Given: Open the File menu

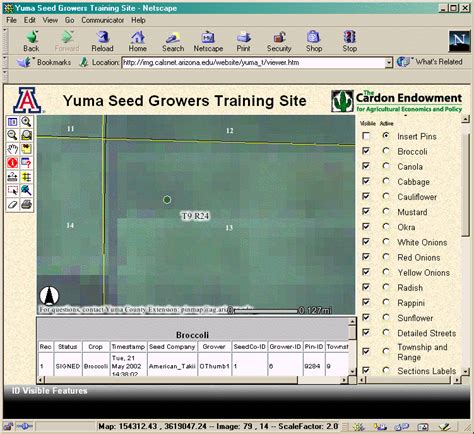Looking at the screenshot, I should point(11,20).
